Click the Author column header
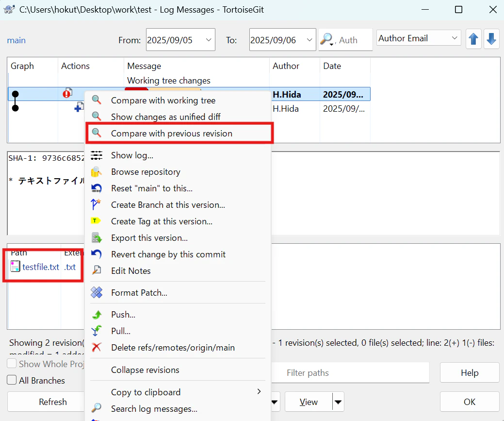The width and height of the screenshot is (504, 421). 294,66
